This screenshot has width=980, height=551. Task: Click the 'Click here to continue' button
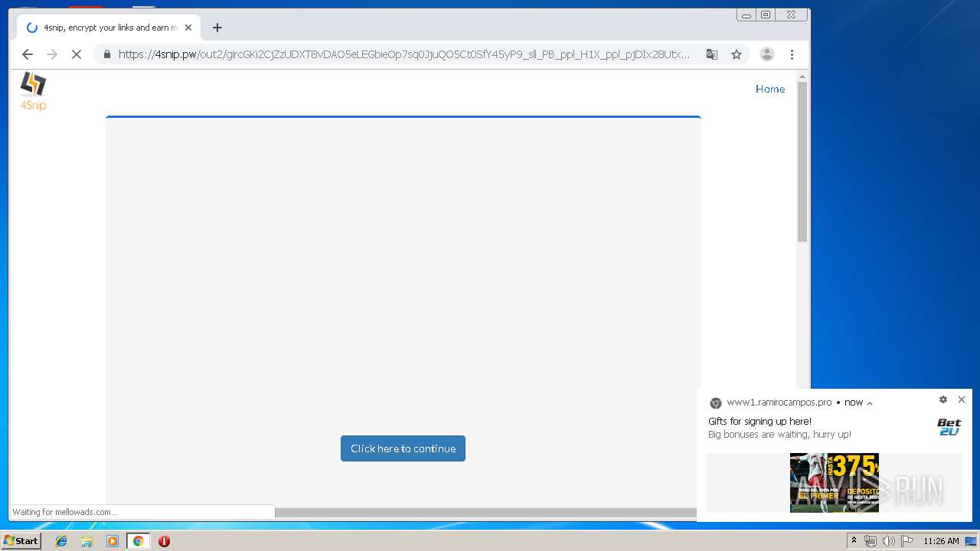tap(403, 448)
